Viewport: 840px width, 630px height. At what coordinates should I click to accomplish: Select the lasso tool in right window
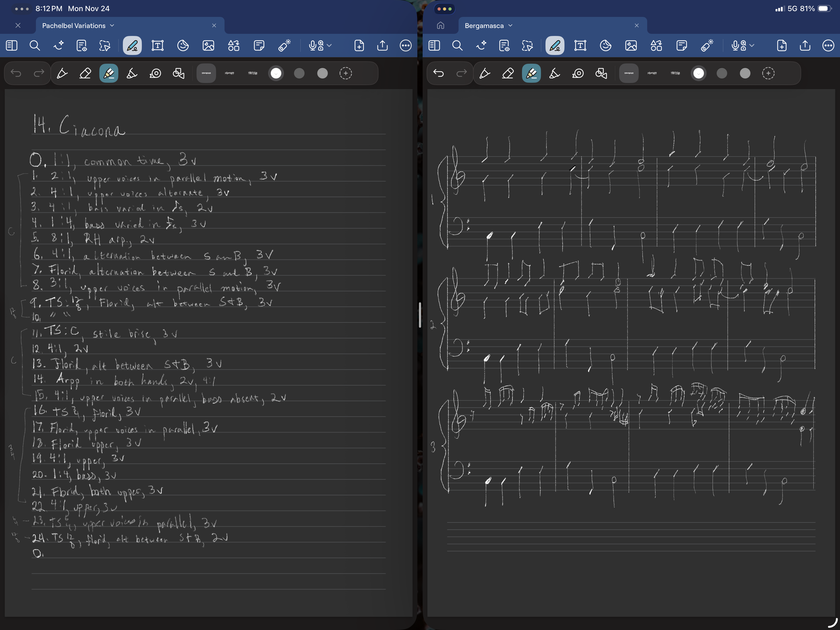point(527,46)
